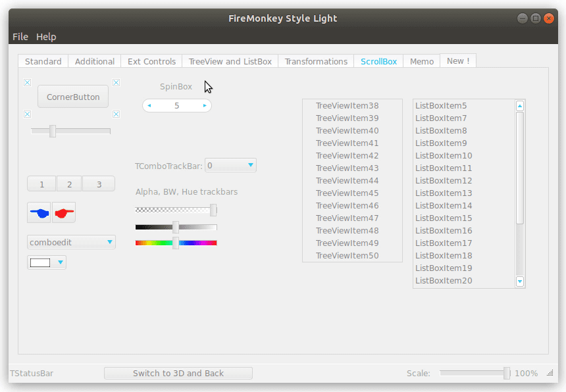Open the File menu
566x392 pixels.
20,37
